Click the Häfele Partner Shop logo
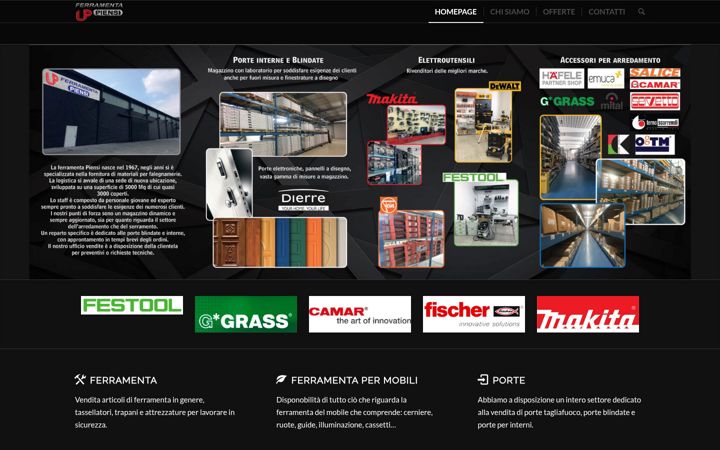 click(x=562, y=78)
